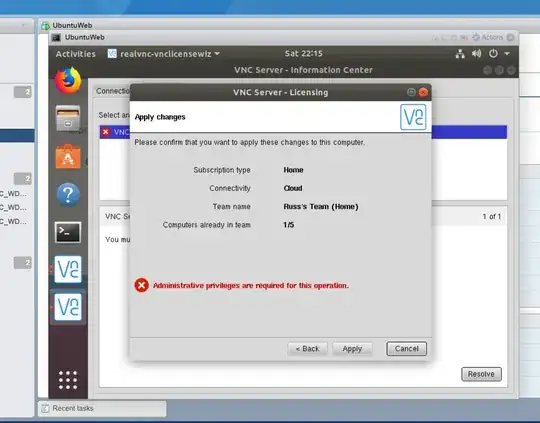Open Firefox from the Ubuntu dock
The height and width of the screenshot is (423, 540).
click(x=68, y=81)
